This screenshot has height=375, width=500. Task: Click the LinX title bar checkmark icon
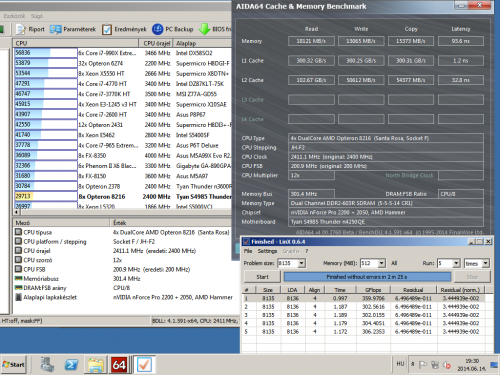click(246, 242)
